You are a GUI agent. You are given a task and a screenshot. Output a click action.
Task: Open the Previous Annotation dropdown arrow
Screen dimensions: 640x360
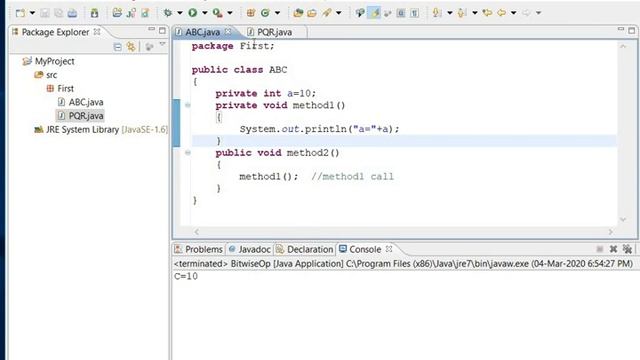coord(475,13)
